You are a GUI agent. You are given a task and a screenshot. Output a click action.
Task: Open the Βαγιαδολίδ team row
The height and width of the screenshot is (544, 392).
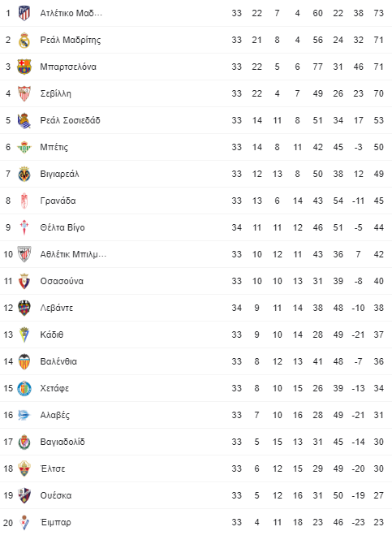[196, 442]
